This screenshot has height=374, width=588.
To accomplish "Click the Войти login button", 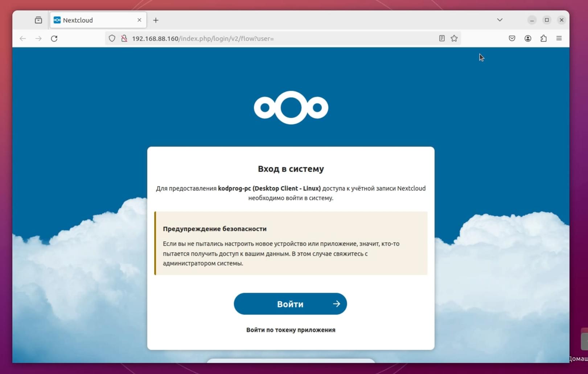I will (x=290, y=304).
